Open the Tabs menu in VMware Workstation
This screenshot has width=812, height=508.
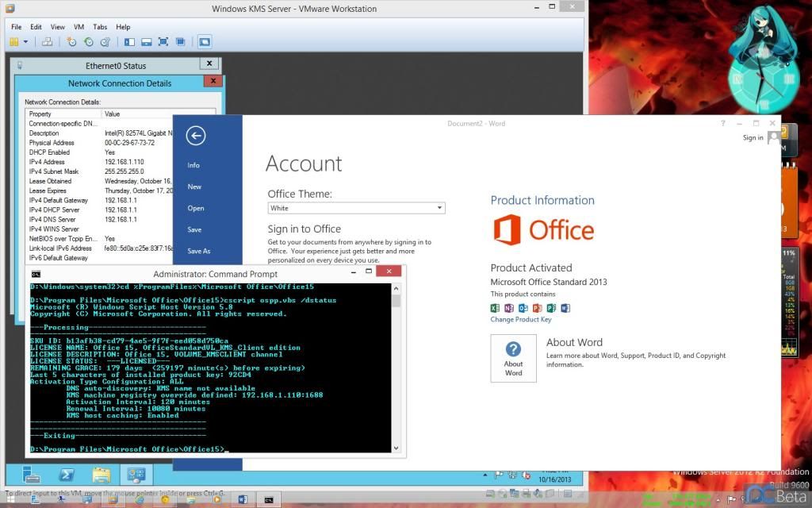[x=100, y=27]
